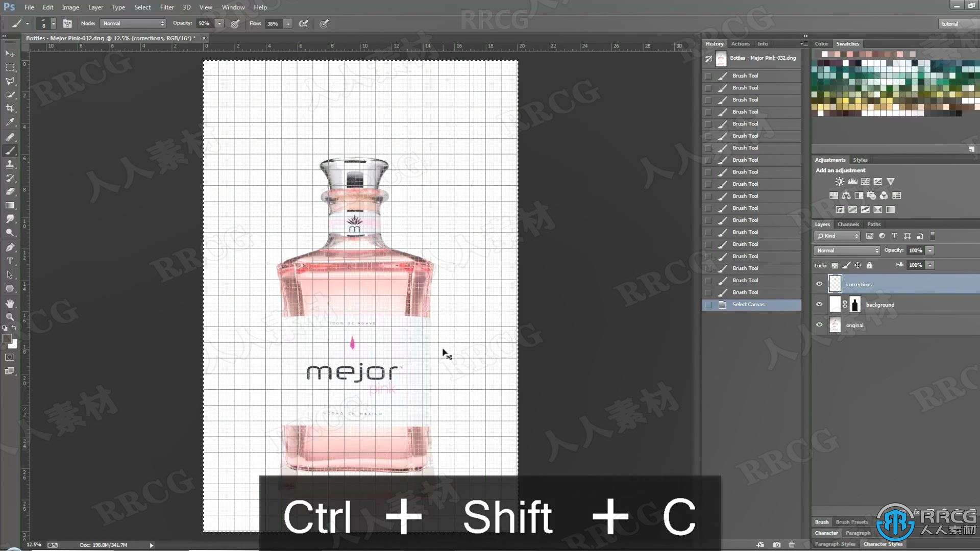Select the History Brush tool
The height and width of the screenshot is (551, 980).
point(10,178)
